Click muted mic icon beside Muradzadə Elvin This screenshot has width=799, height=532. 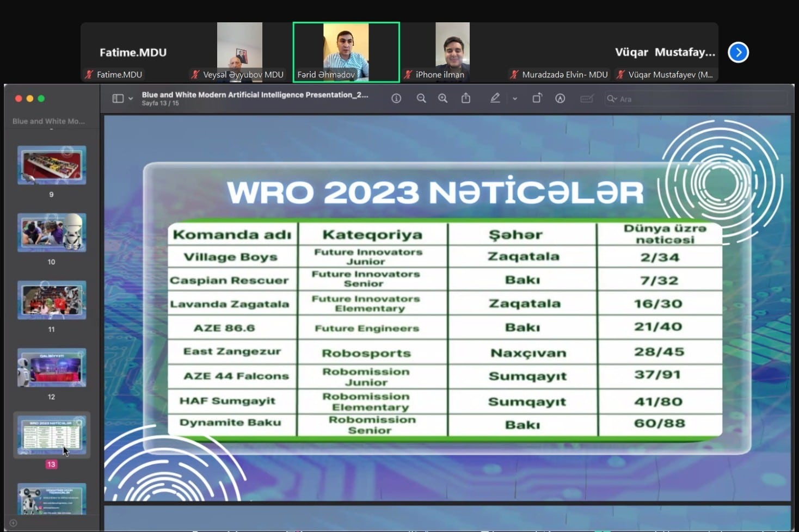pos(514,75)
